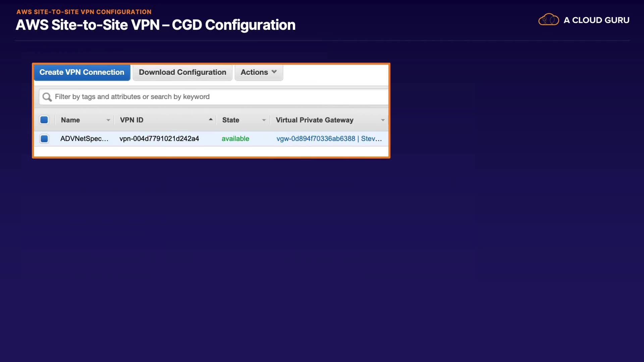Click the State column header
This screenshot has width=644, height=362.
230,120
